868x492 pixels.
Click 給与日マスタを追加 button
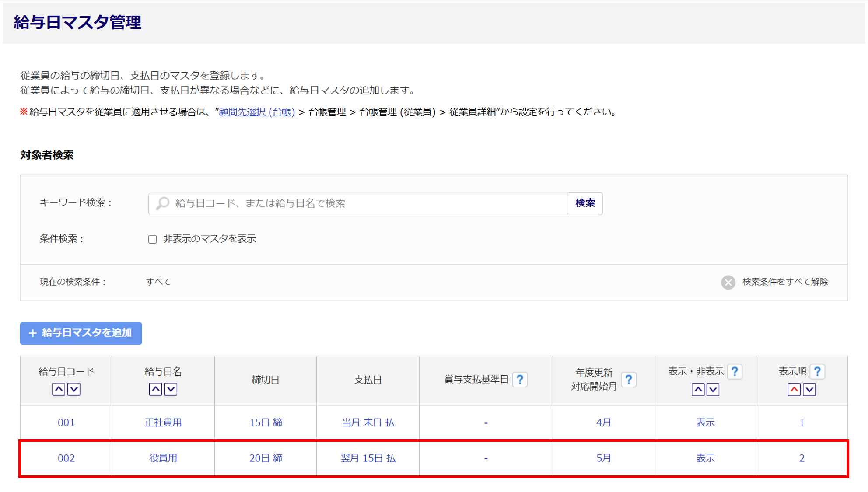(81, 333)
